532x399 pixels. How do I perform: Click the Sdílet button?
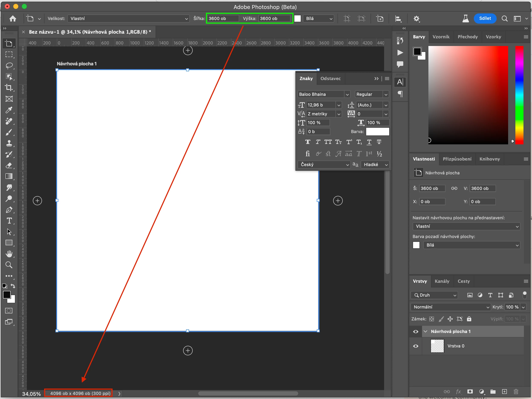point(485,19)
